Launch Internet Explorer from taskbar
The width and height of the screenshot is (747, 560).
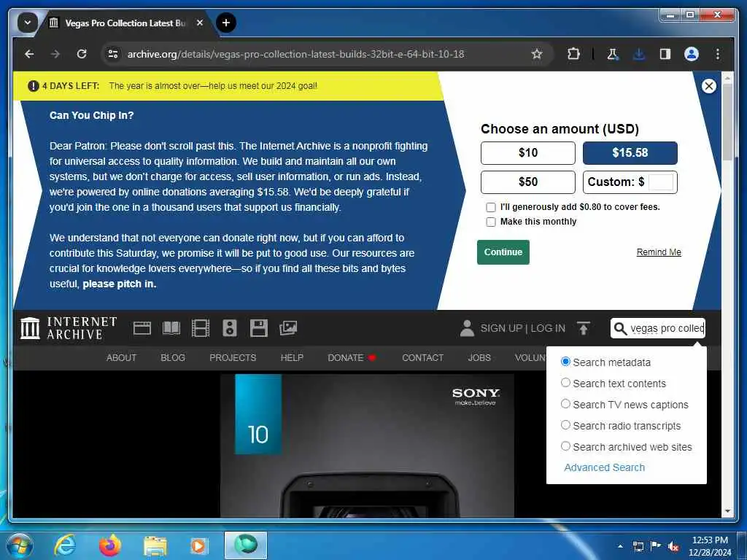(x=64, y=545)
